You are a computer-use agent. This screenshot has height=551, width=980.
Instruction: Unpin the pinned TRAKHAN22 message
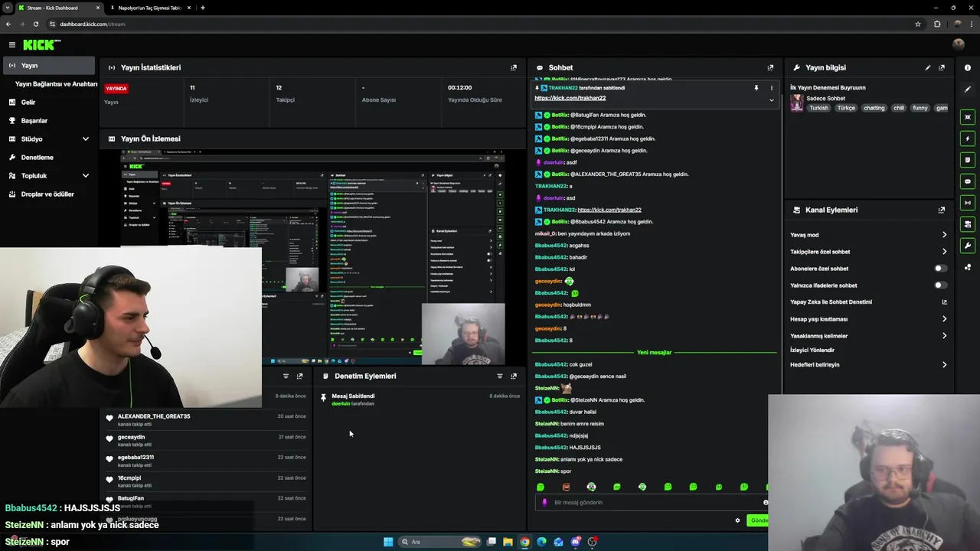coord(756,88)
